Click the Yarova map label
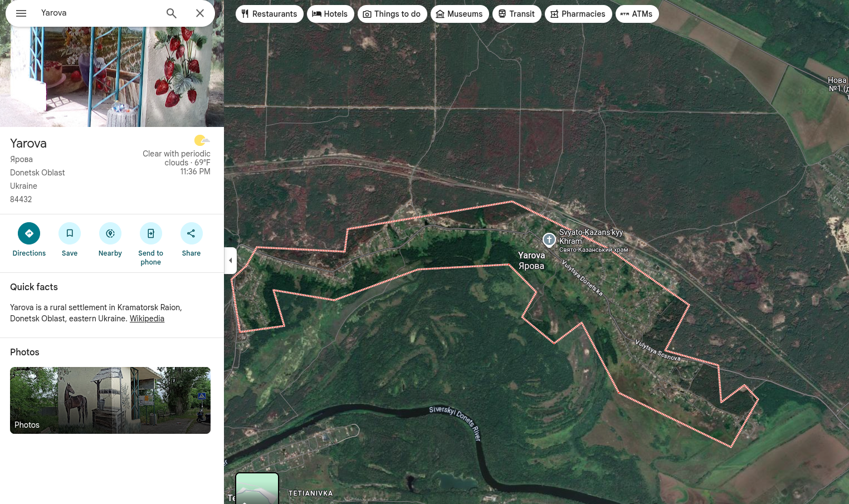849x504 pixels. [531, 261]
